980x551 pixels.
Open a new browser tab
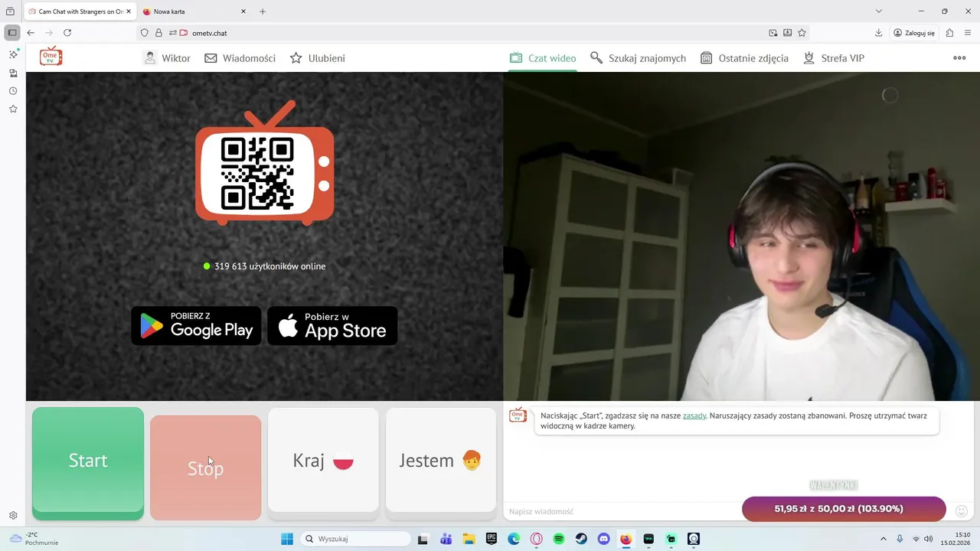[263, 11]
